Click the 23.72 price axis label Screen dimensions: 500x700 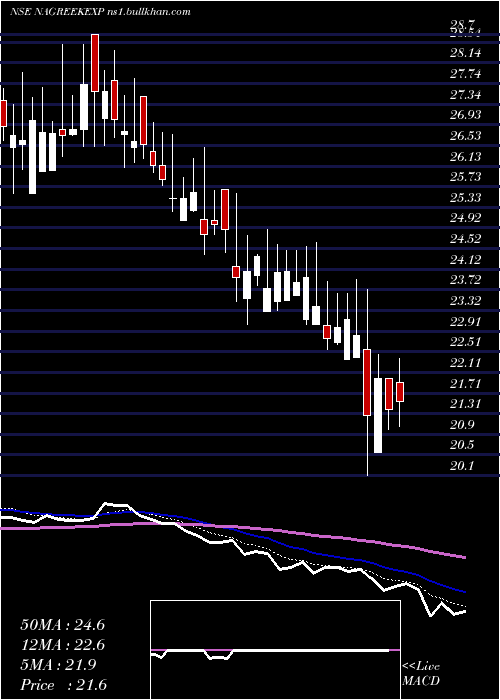466,280
